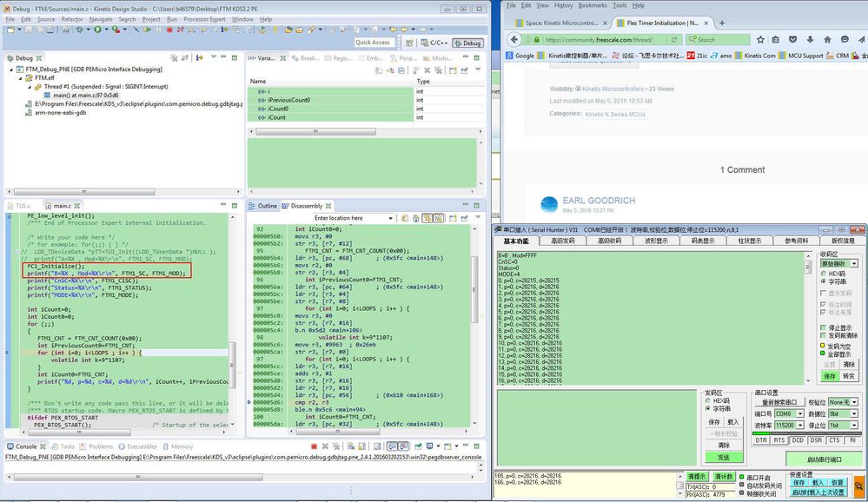This screenshot has height=502, width=868.
Task: Click Collapse All icon in Variables view
Action: (401, 70)
